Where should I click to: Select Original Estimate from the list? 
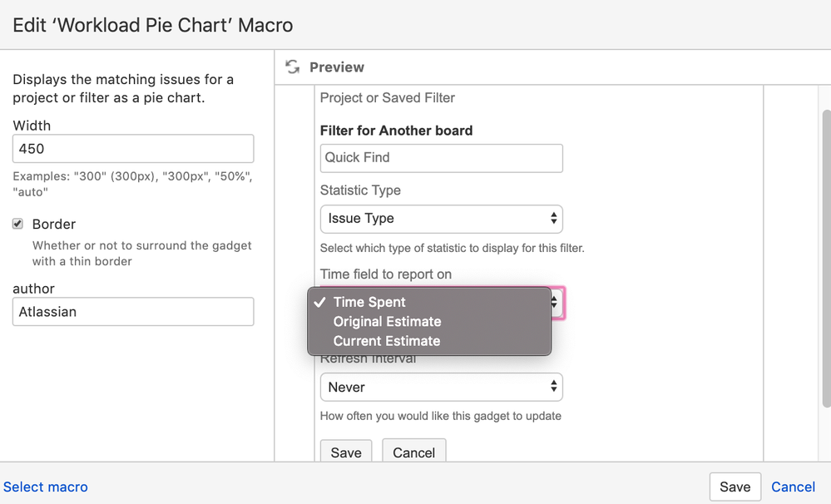pos(387,322)
